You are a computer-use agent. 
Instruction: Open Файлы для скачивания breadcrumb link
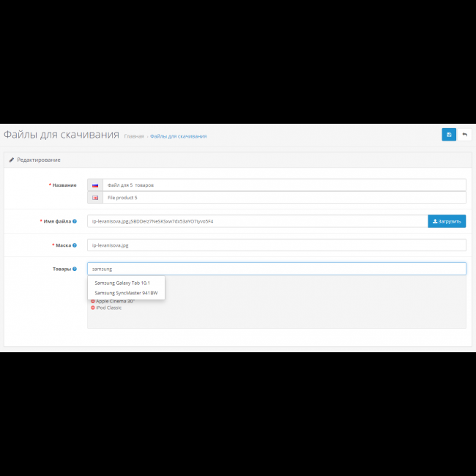tap(178, 136)
